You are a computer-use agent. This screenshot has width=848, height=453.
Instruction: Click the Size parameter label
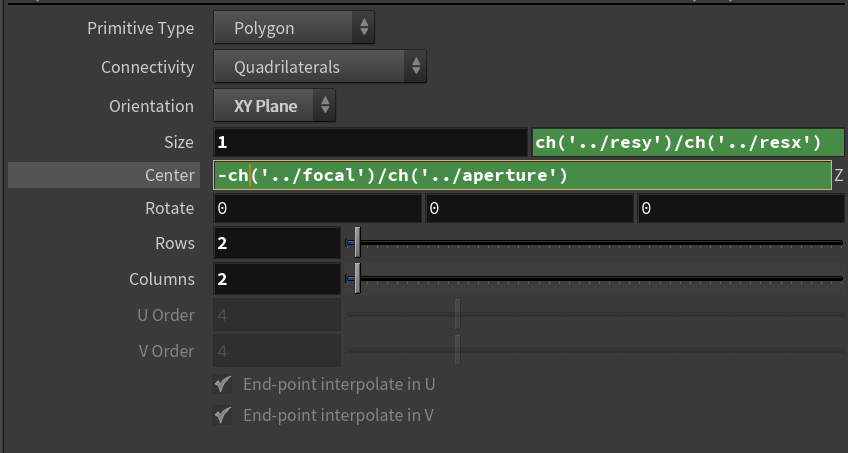click(179, 142)
